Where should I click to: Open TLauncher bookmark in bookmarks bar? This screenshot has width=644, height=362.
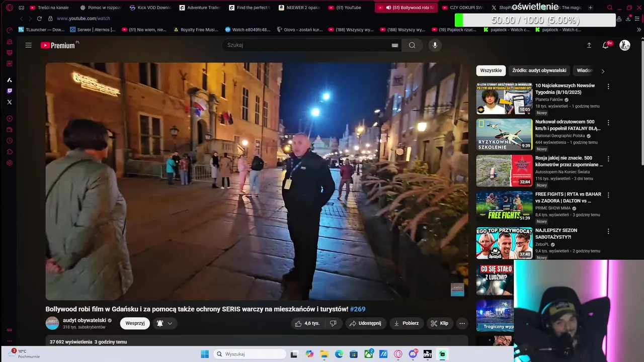click(42, 30)
